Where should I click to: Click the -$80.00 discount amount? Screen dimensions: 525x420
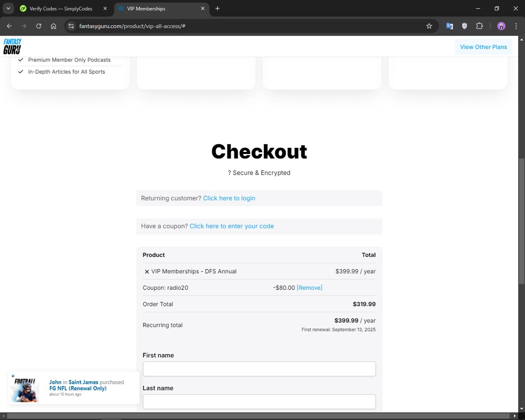284,288
